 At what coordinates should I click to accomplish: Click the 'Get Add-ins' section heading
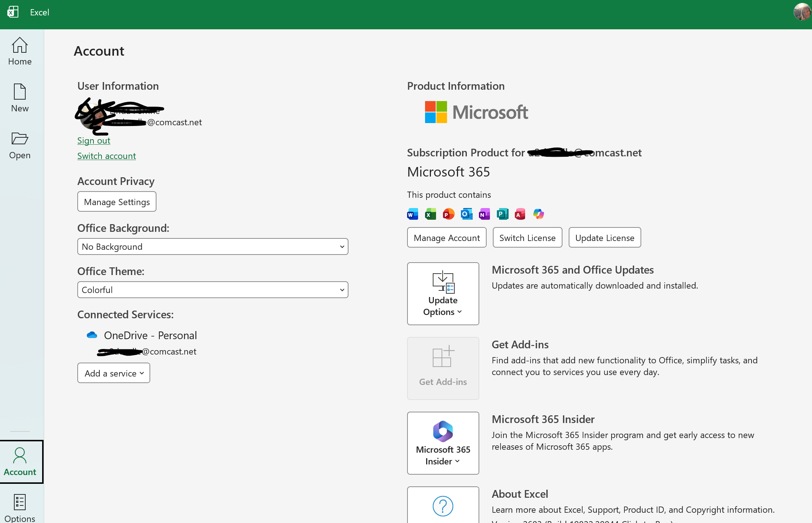click(520, 345)
